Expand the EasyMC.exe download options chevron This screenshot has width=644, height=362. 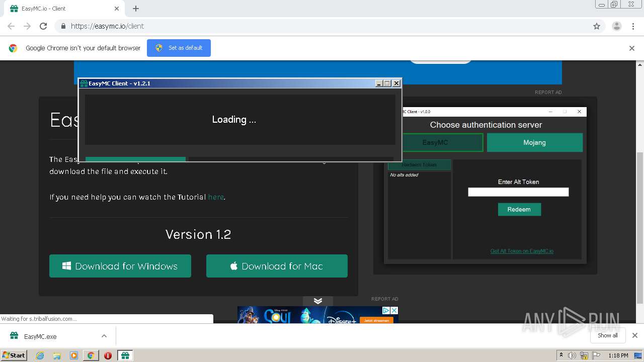[x=104, y=336]
